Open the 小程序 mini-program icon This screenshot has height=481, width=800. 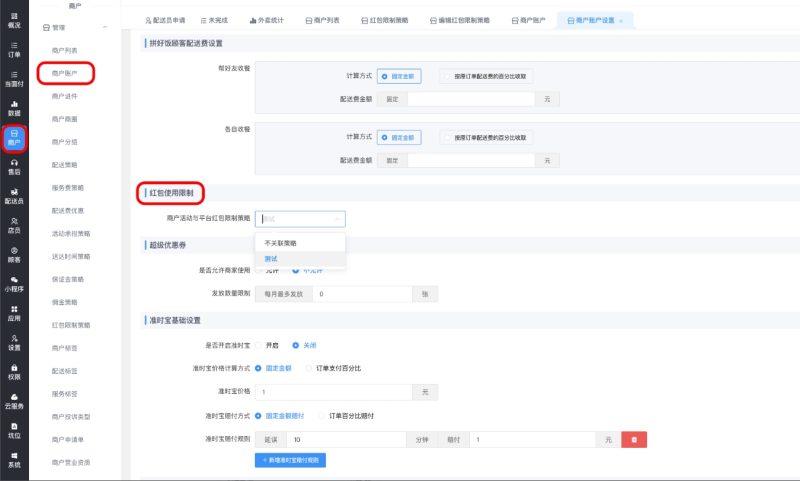[x=14, y=284]
